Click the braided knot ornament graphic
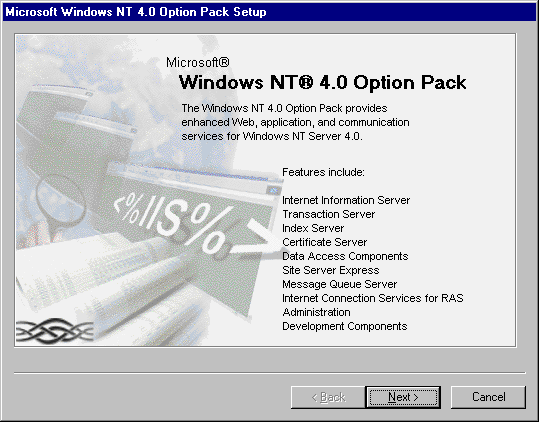539x422 pixels. (x=55, y=331)
